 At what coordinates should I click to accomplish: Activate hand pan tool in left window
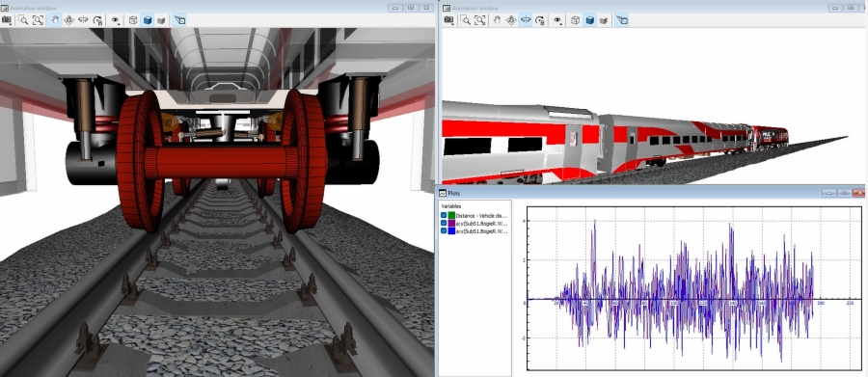(x=54, y=20)
